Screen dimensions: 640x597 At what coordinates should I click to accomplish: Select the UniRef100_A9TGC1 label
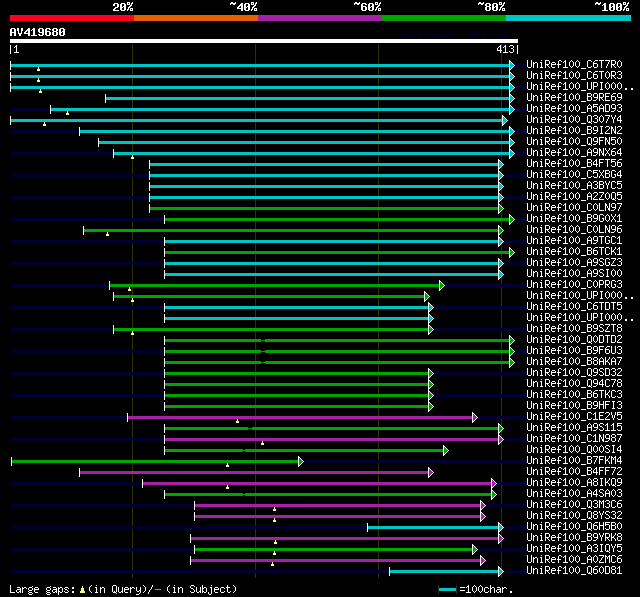click(x=574, y=241)
